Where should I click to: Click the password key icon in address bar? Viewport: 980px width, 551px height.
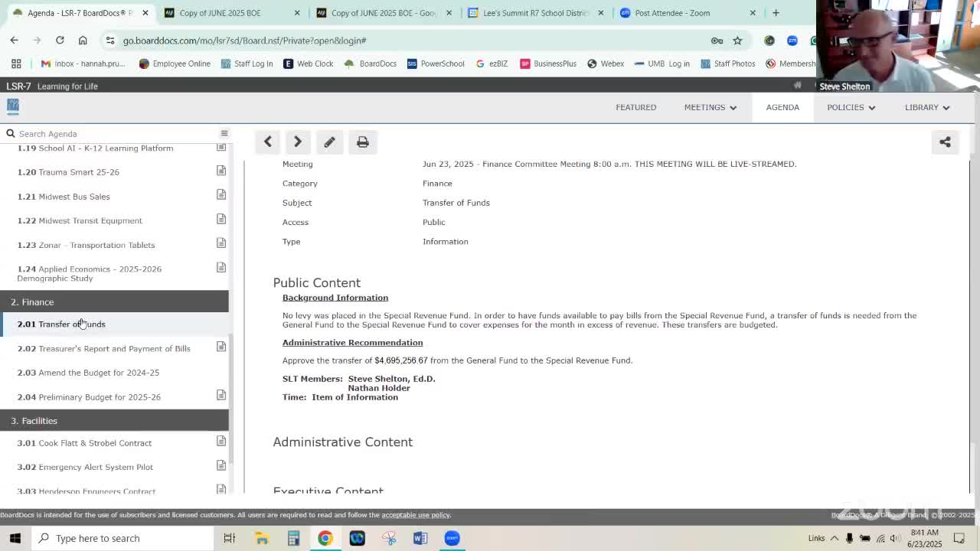(717, 41)
